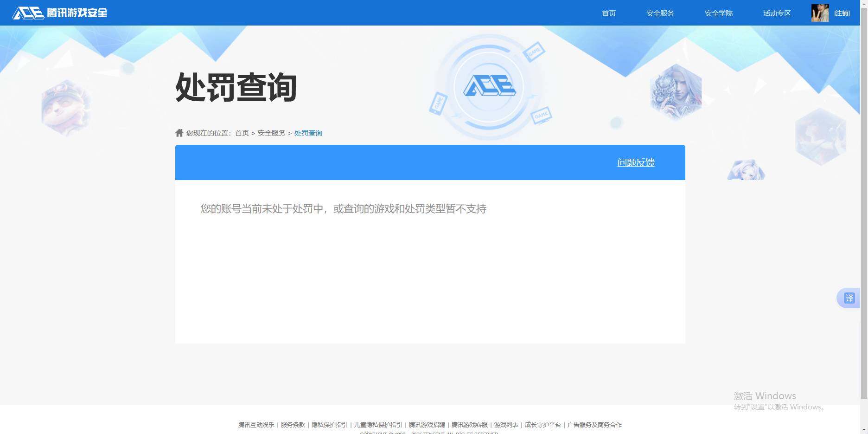Screen dimensions: 868x434
Task: Click 安全服务 in the breadcrumb trail
Action: point(271,133)
